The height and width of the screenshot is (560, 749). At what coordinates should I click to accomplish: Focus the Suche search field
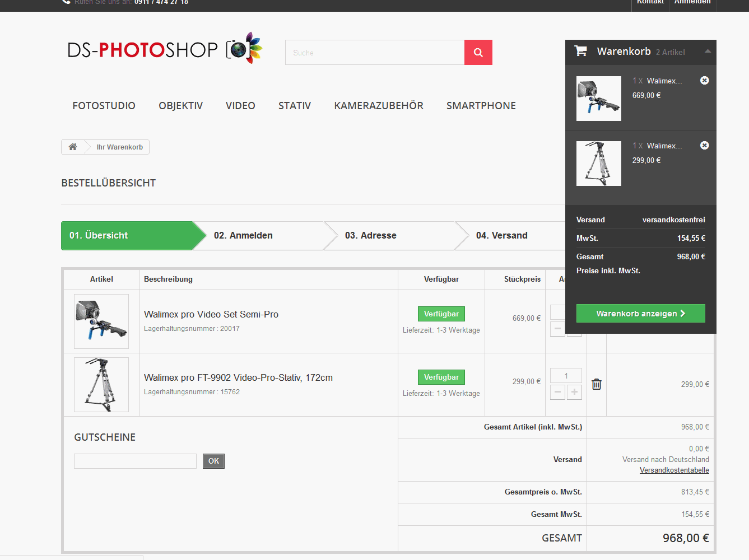coord(375,52)
